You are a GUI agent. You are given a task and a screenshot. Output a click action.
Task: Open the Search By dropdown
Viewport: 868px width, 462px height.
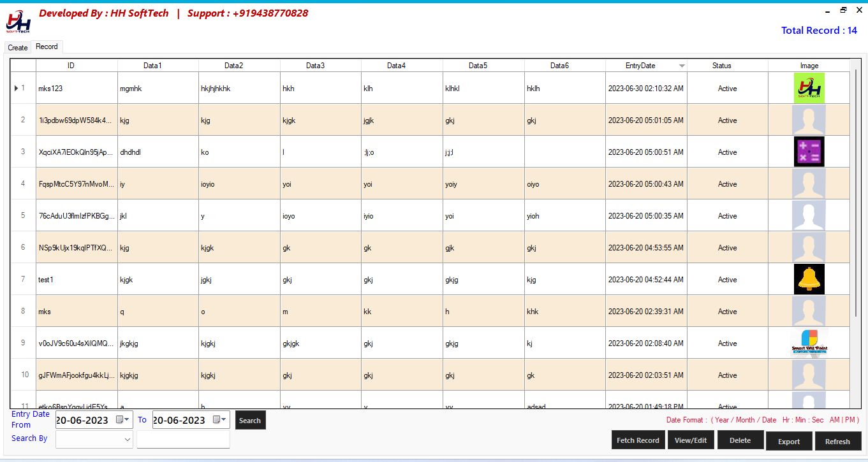pos(94,439)
